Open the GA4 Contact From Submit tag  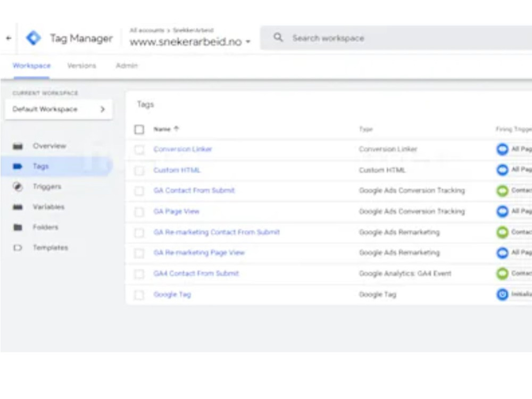(x=196, y=273)
